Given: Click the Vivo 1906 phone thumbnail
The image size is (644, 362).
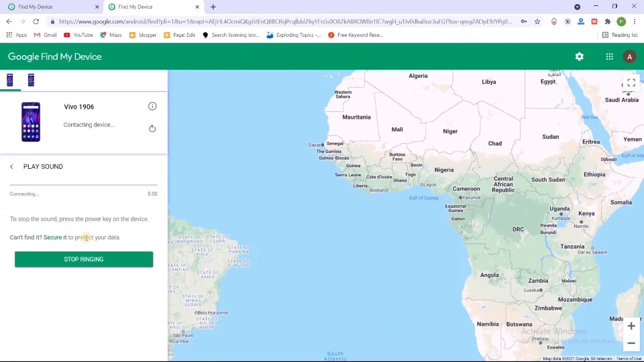Looking at the screenshot, I should (31, 122).
